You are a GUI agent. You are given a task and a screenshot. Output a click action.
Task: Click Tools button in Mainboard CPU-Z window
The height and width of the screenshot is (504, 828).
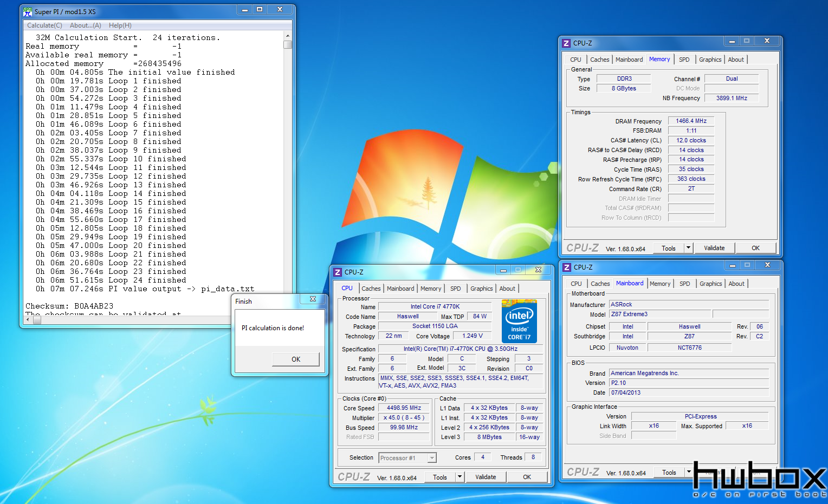coord(669,472)
